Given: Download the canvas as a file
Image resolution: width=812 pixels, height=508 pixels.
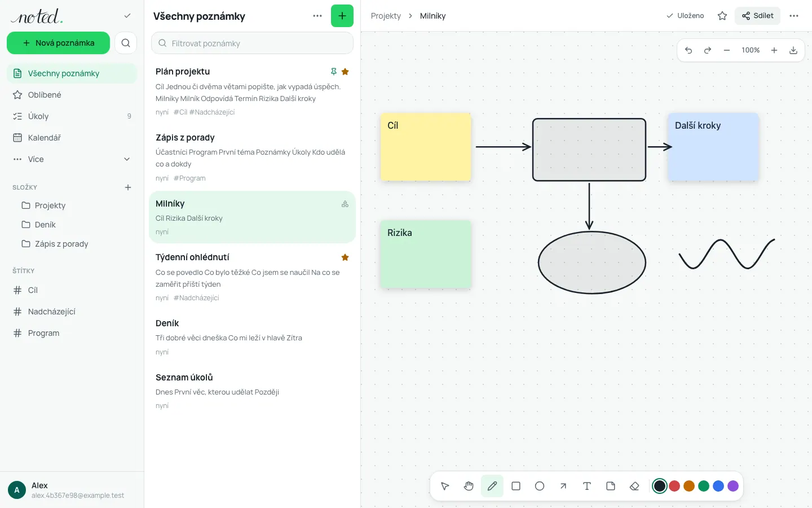Looking at the screenshot, I should point(793,50).
